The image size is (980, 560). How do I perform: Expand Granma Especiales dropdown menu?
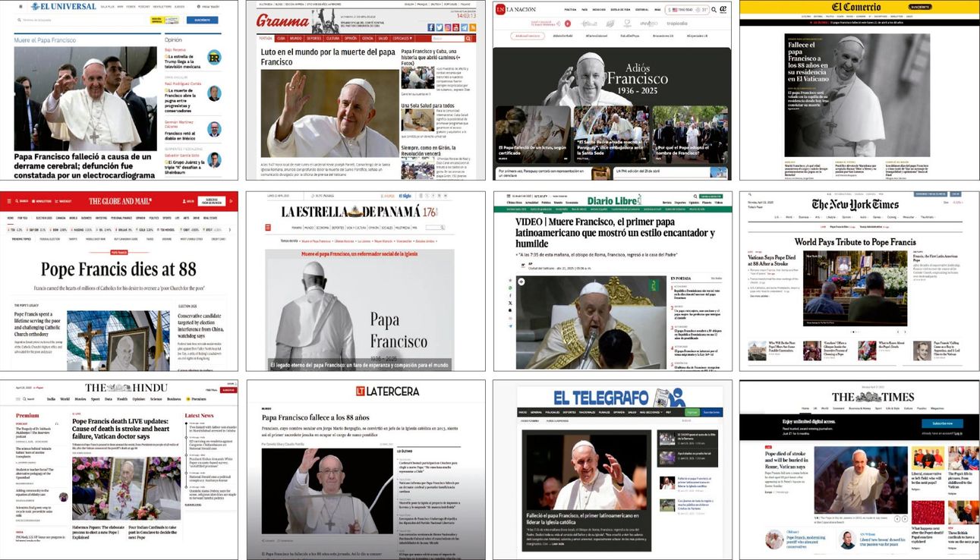[402, 38]
